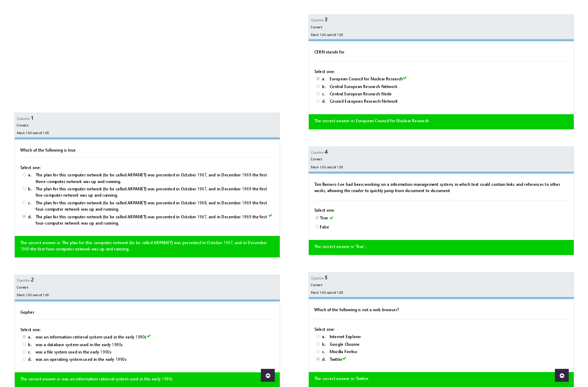The height and width of the screenshot is (387, 588).
Task: Select Central European Research Network option
Action: pyautogui.click(x=318, y=86)
